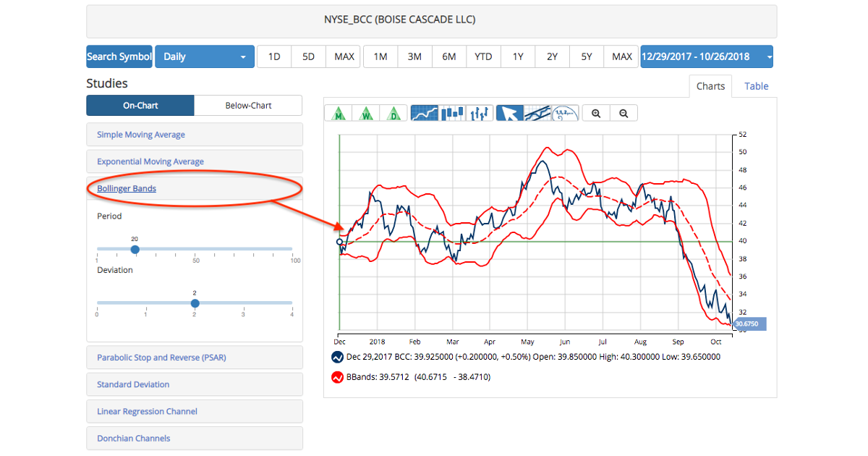This screenshot has height=456, width=868.
Task: Expand Parabolic Stop and Reverse (PSAR)
Action: point(194,358)
